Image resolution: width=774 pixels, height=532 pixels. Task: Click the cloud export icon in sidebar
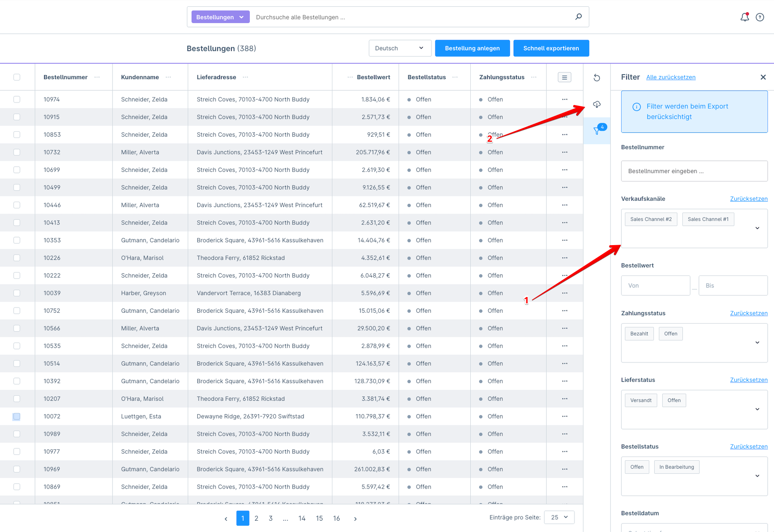point(596,104)
